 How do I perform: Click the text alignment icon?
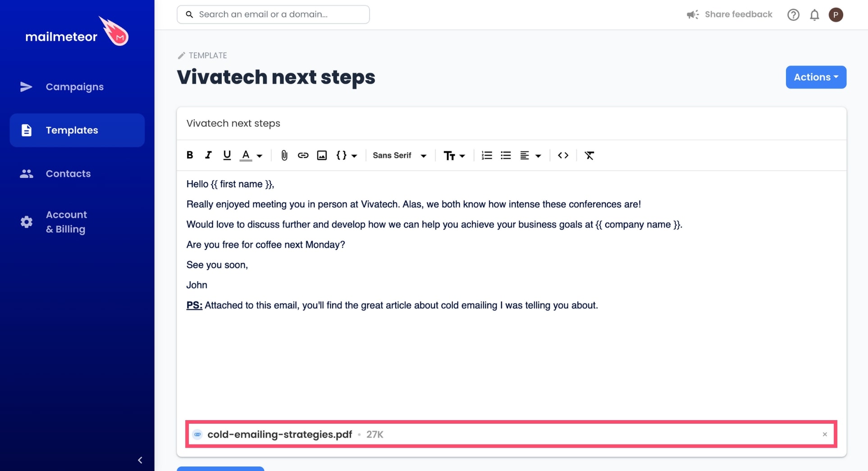[x=525, y=155]
